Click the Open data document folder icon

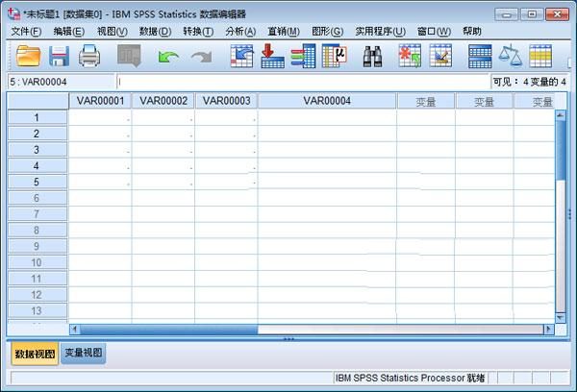tap(28, 56)
